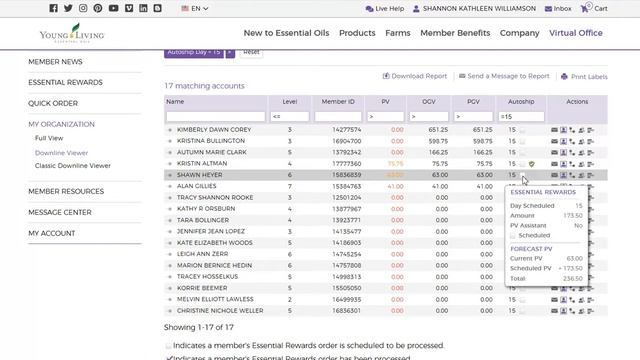Click hierarchy icon for Autumn Marie Clark
The image size is (640, 360).
click(x=572, y=153)
